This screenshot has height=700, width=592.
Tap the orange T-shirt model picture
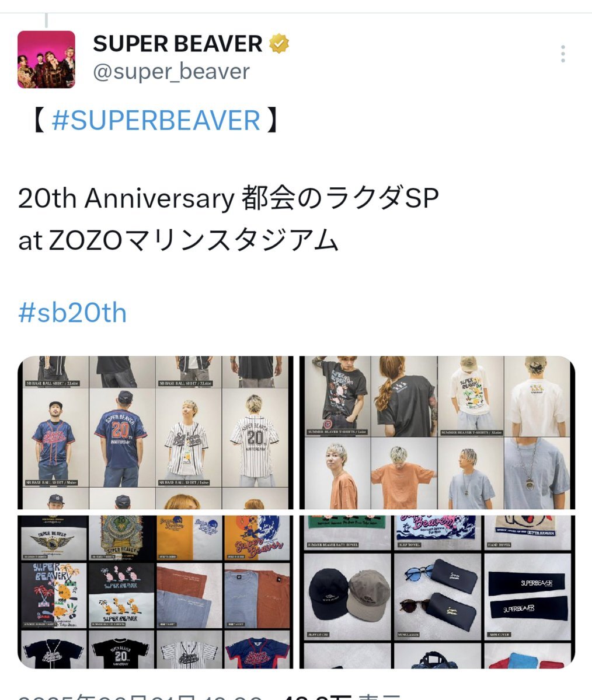[404, 473]
